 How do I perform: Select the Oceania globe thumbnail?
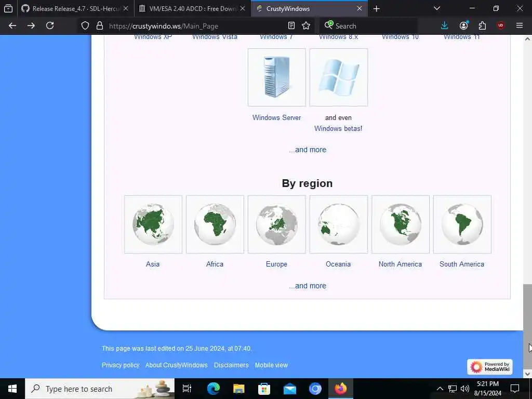(338, 224)
